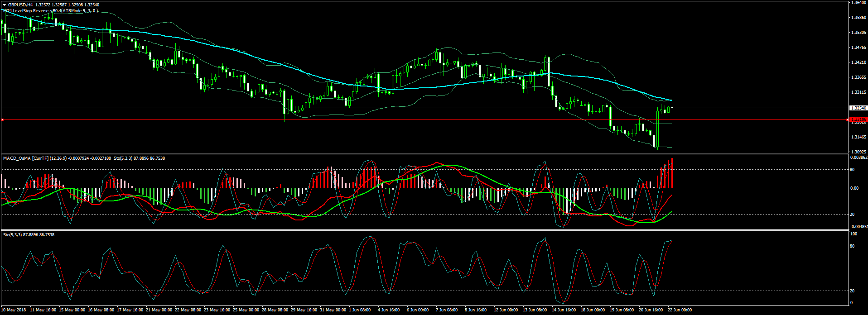Click the 1.36400 label on the price scale

coord(858,3)
